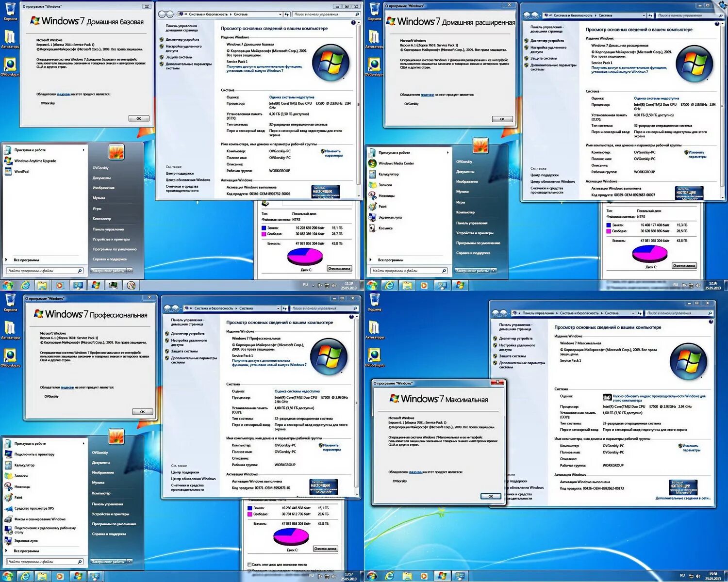Click blue Занято swatch in Профессиональная disk properties

tap(250, 508)
